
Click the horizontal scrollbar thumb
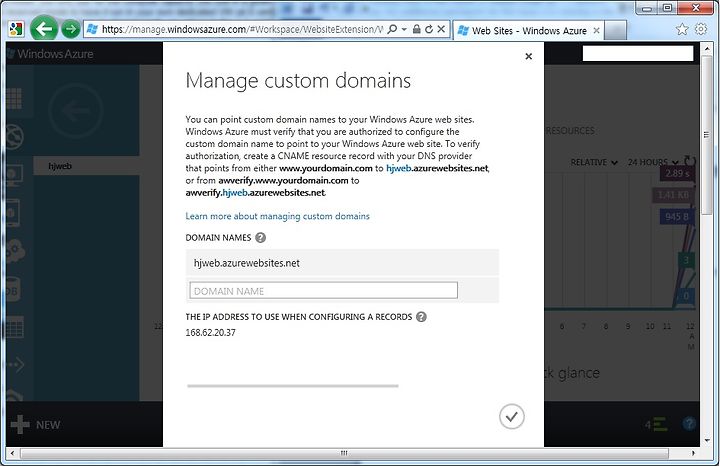(x=344, y=454)
